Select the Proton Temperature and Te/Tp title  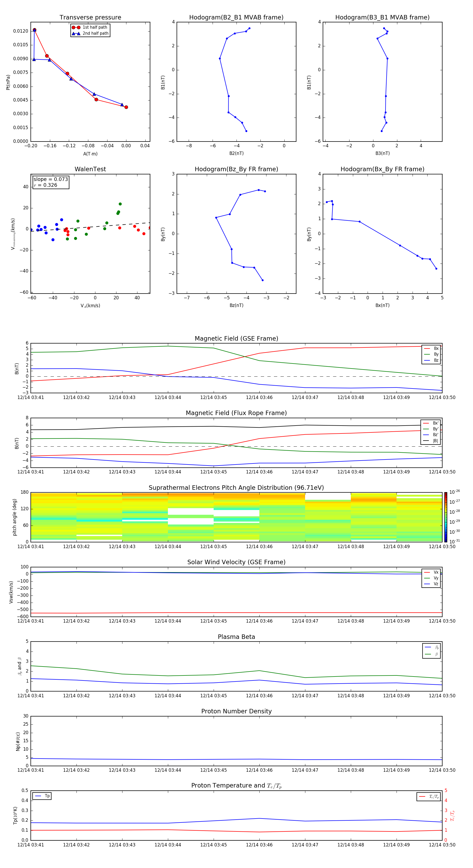236,786
